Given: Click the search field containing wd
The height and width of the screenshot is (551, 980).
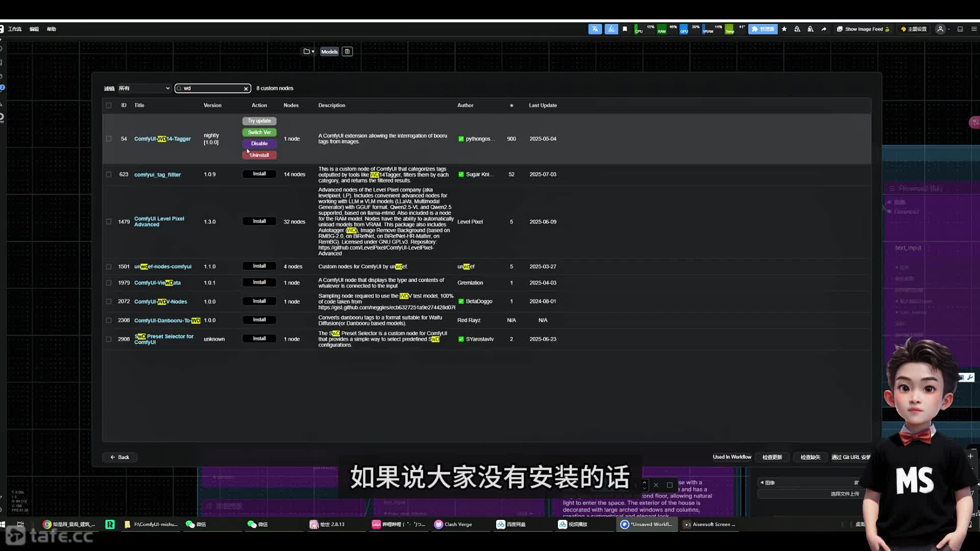Looking at the screenshot, I should pos(212,88).
